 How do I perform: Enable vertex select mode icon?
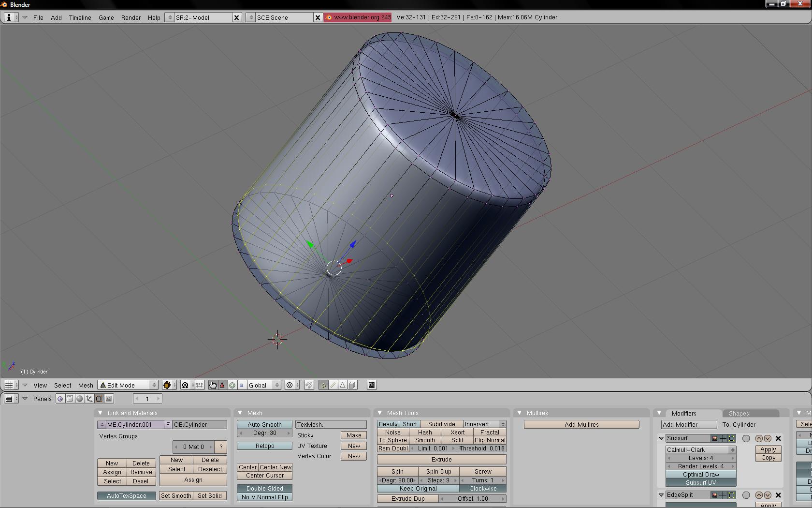coord(323,385)
